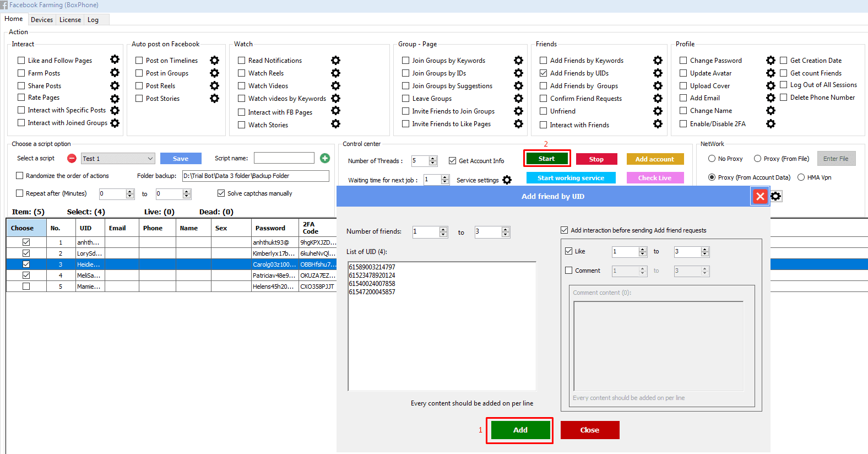Screen dimensions: 868x454
Task: Check the Choose box for account row 5
Action: point(26,287)
